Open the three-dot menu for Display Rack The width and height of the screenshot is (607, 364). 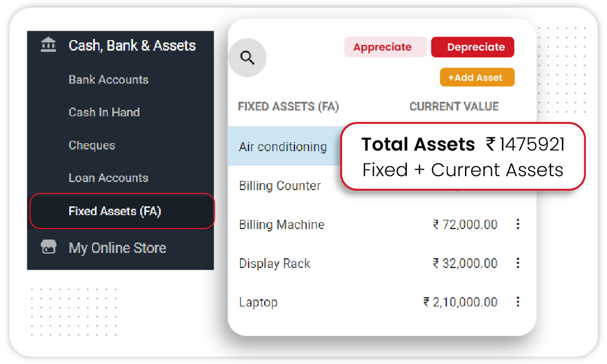(x=518, y=263)
